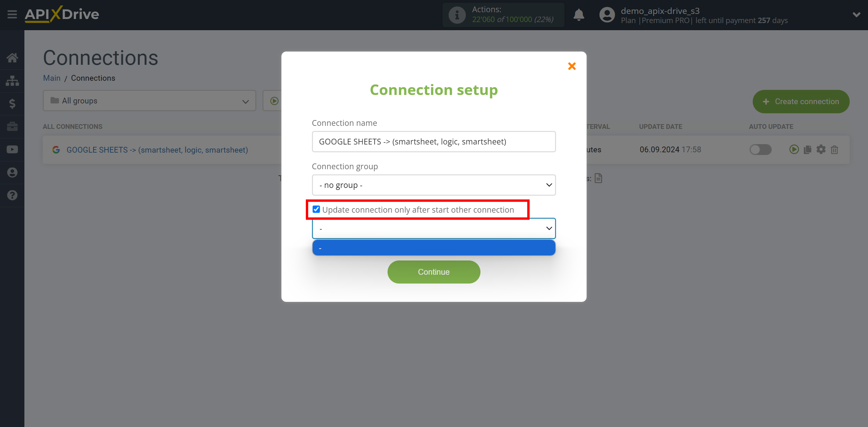Click the connection name input field
Image resolution: width=868 pixels, height=427 pixels.
(x=434, y=141)
